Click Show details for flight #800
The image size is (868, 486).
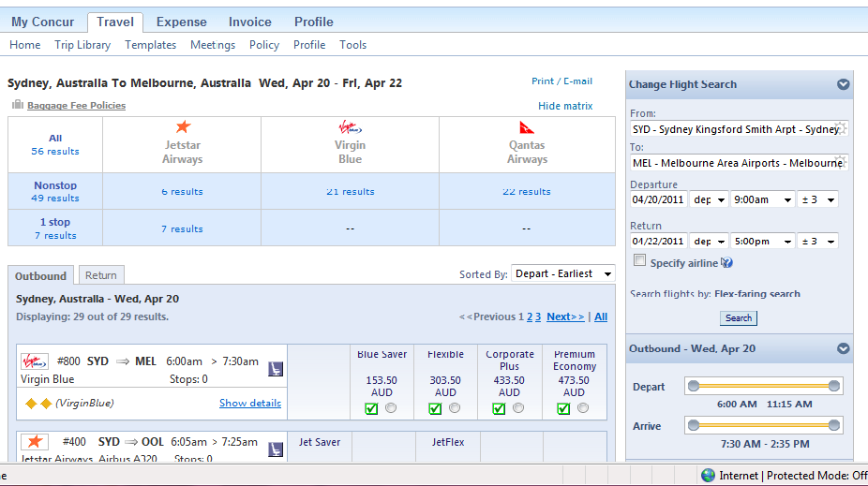pos(250,403)
